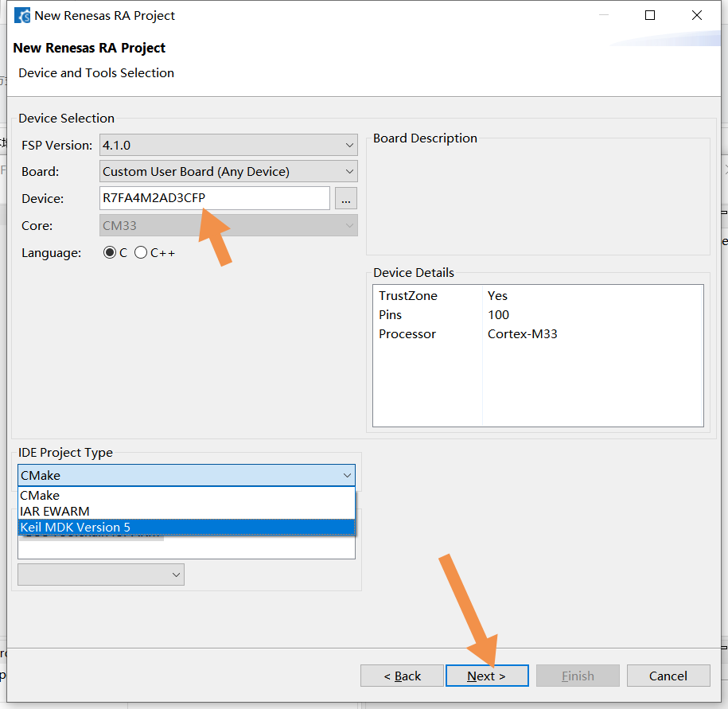Select the C++ language radio button
728x709 pixels.
(x=141, y=252)
